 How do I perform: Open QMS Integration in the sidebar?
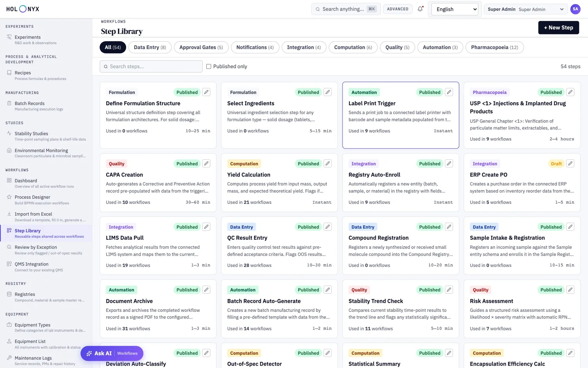click(x=46, y=267)
